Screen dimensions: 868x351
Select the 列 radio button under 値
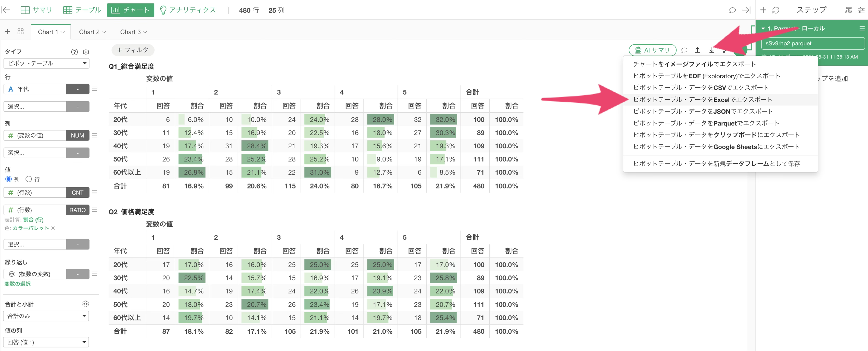coord(9,179)
